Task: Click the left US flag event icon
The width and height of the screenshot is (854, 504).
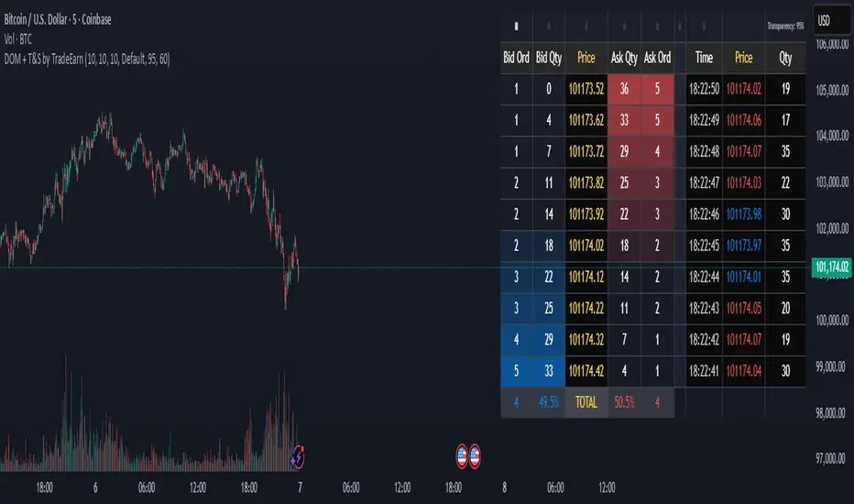Action: pos(463,453)
